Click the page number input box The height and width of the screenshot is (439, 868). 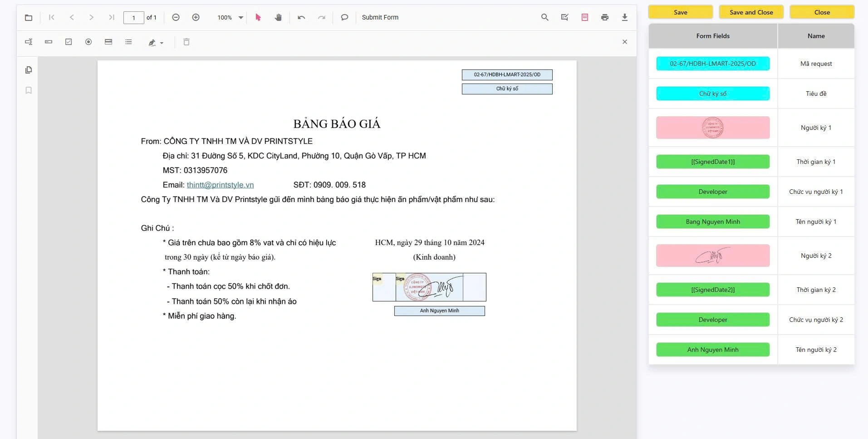[x=134, y=18]
